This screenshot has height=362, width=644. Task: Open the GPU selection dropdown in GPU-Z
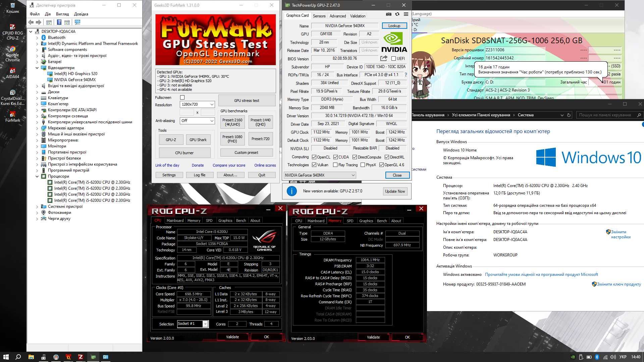pyautogui.click(x=320, y=175)
